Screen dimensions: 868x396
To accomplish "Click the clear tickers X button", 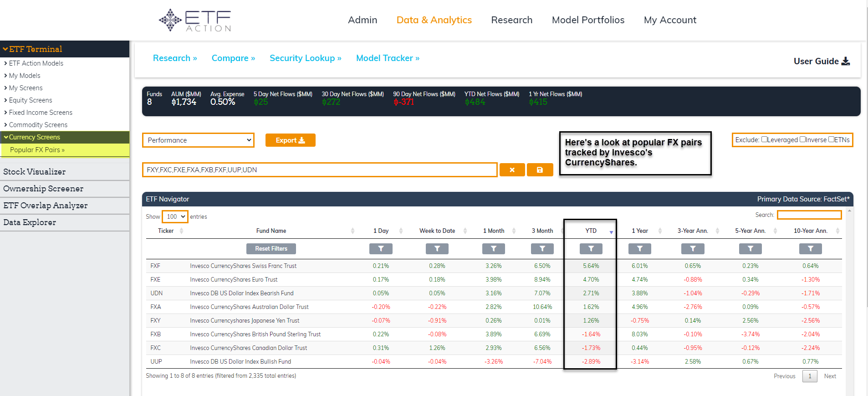I will (x=512, y=170).
